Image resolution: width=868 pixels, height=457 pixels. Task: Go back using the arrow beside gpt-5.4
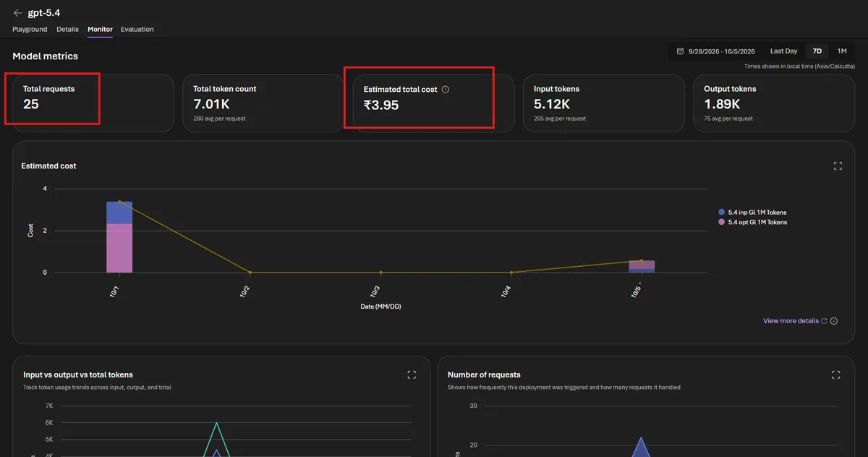click(x=17, y=13)
